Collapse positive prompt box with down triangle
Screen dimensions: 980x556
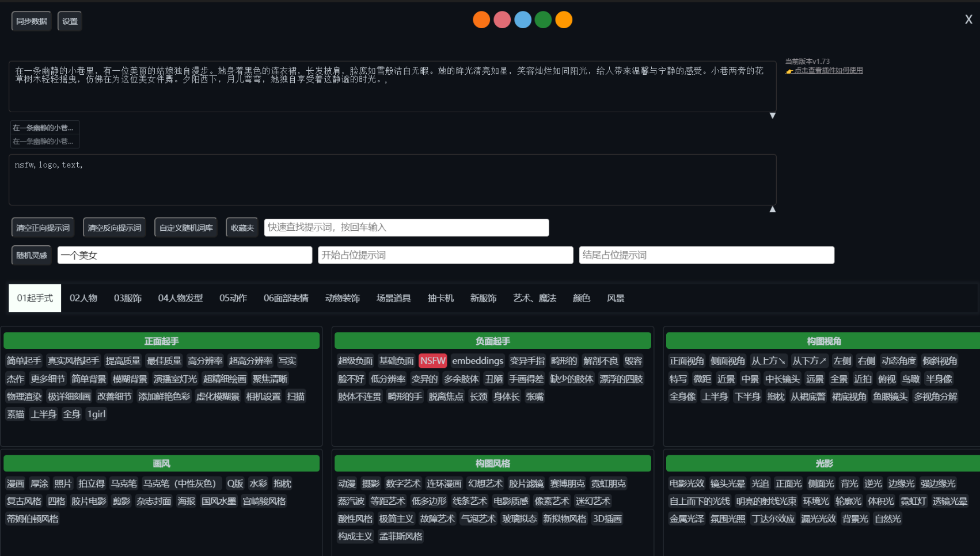coord(773,116)
